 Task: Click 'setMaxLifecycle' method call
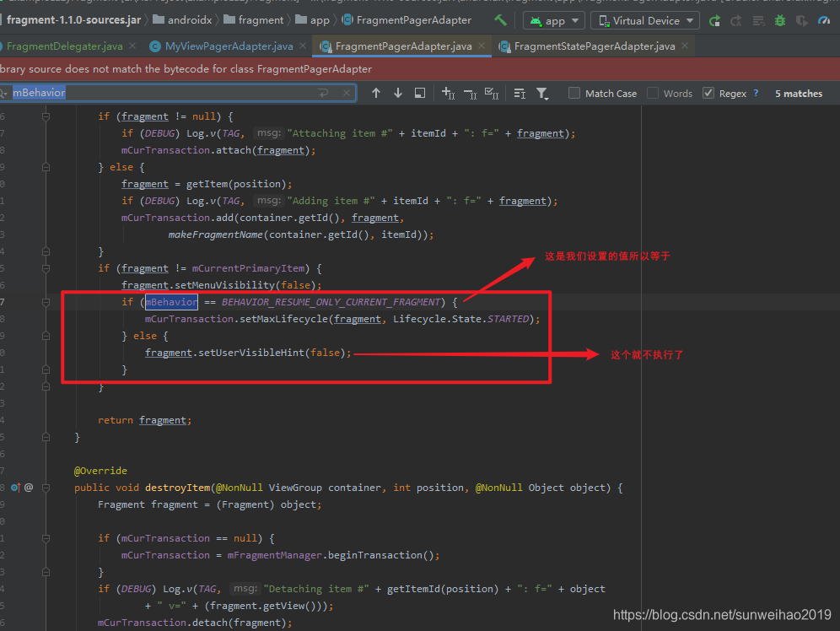point(283,319)
